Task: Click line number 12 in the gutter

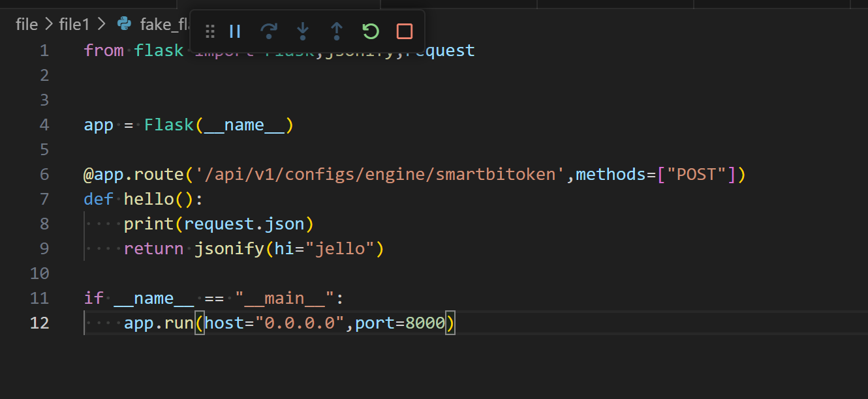Action: pos(39,323)
